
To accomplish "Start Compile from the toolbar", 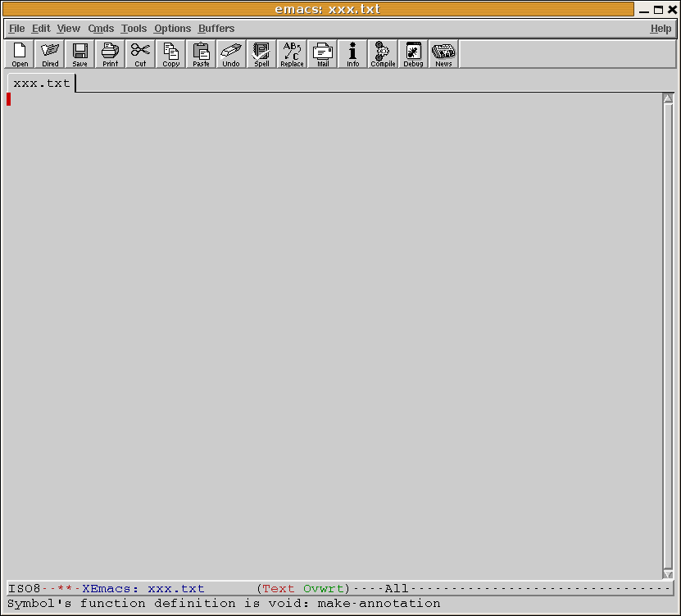I will pyautogui.click(x=383, y=54).
